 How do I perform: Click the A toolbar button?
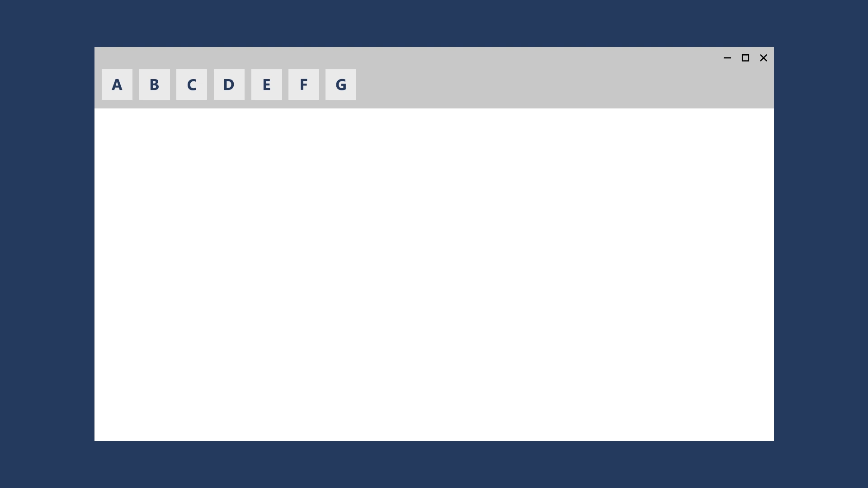(117, 84)
